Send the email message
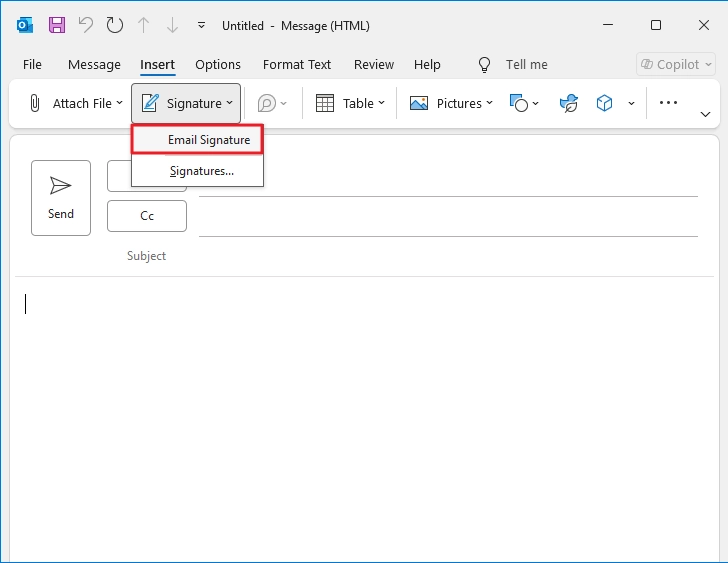Viewport: 728px width, 563px height. [x=61, y=198]
